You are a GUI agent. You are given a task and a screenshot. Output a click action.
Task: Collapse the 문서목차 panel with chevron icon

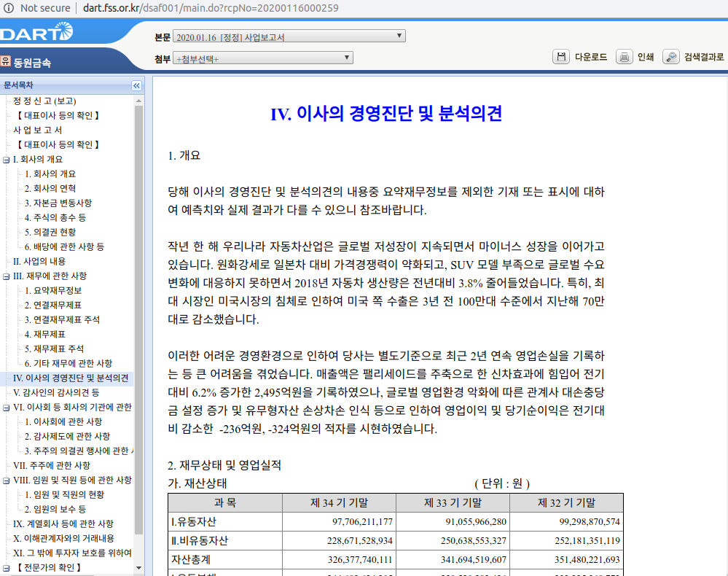(136, 85)
